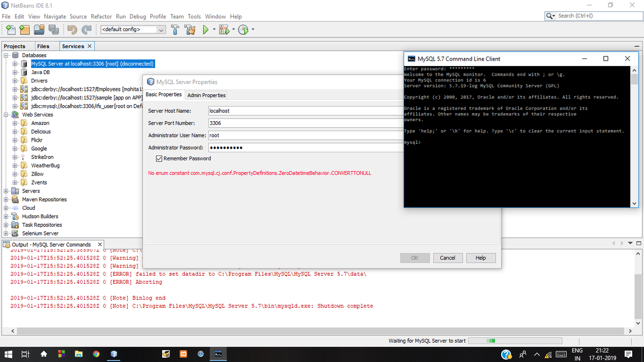Image resolution: width=644 pixels, height=362 pixels.
Task: Toggle the Remember Password checkbox
Action: pos(159,159)
